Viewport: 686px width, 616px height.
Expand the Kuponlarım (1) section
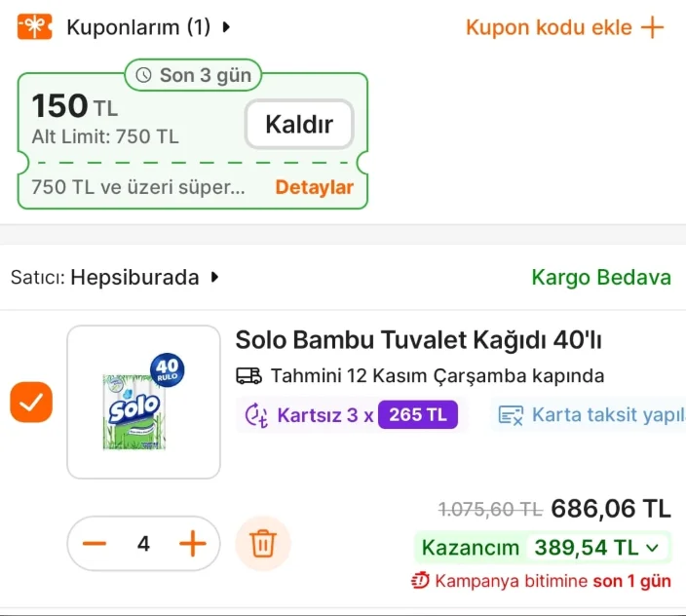point(227,27)
